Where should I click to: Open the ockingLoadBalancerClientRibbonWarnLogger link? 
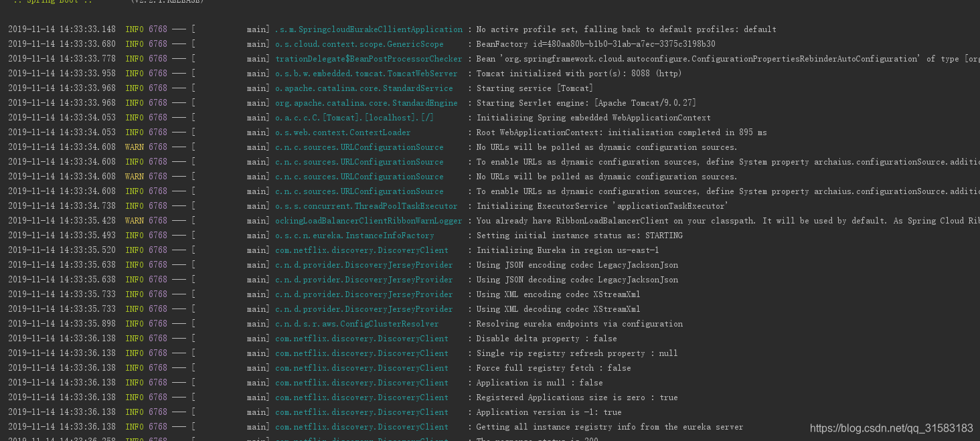click(x=368, y=220)
